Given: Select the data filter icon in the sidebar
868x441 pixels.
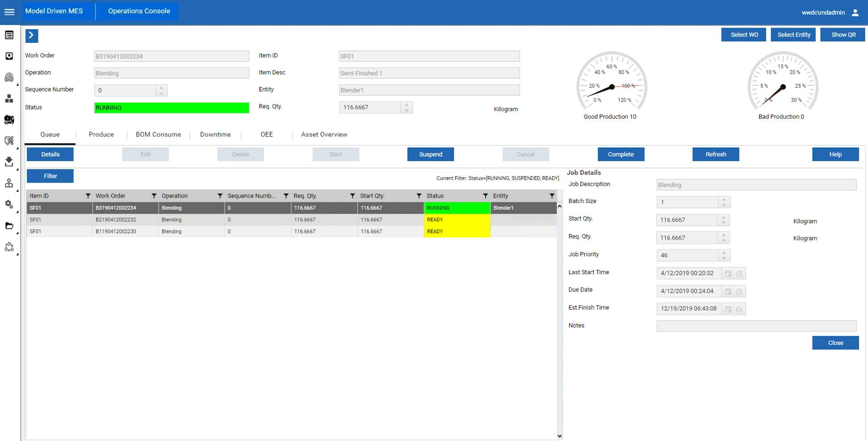Looking at the screenshot, I should (9, 140).
